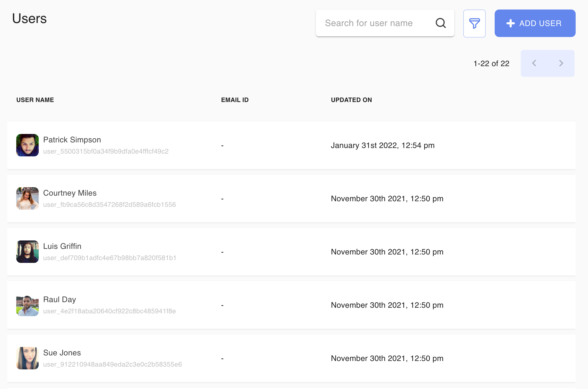This screenshot has height=389, width=588.
Task: Click Sue Jones's profile thumbnail
Action: click(27, 358)
